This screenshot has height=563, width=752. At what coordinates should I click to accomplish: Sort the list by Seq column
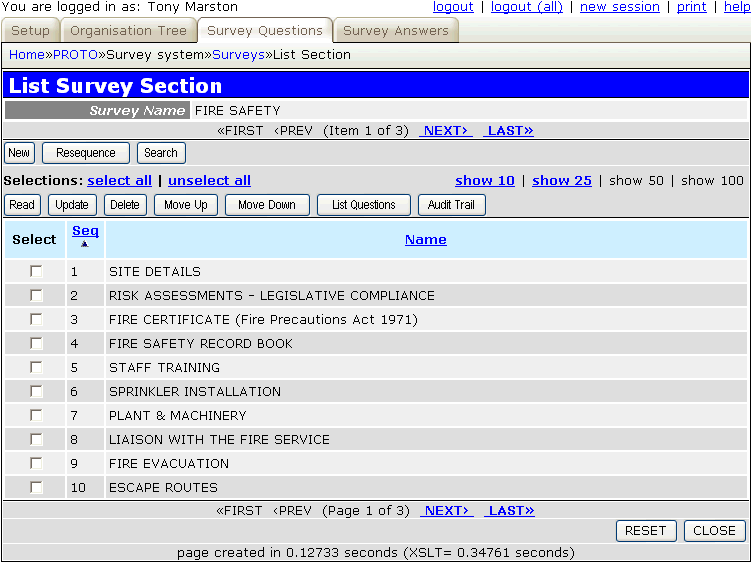(85, 232)
